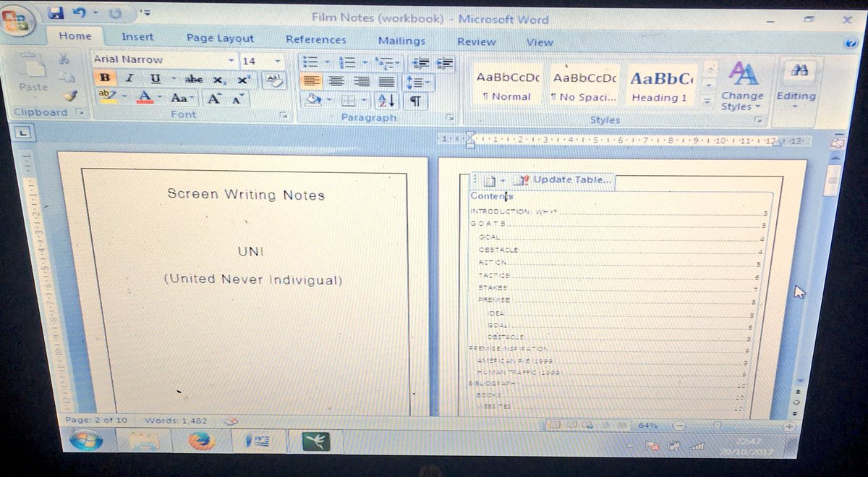
Task: Apply strikethrough formatting
Action: [x=194, y=78]
